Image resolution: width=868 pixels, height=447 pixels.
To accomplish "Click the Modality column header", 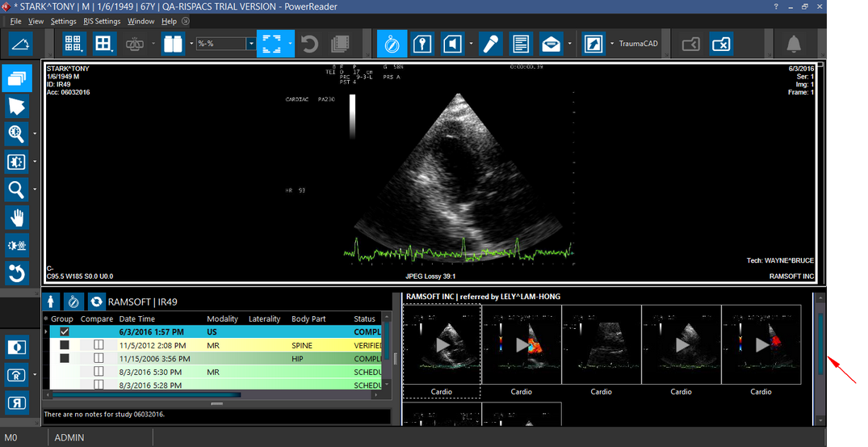I will coord(222,319).
